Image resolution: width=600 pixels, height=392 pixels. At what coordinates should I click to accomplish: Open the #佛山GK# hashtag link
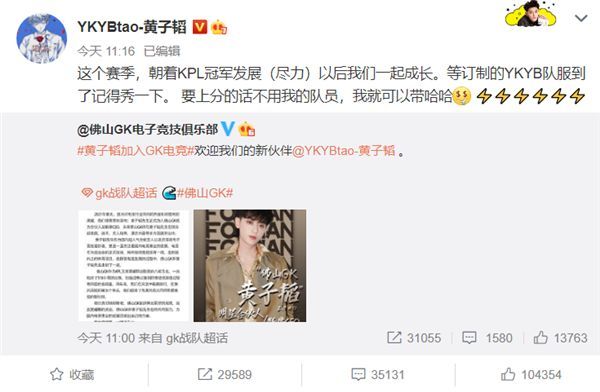[x=198, y=193]
